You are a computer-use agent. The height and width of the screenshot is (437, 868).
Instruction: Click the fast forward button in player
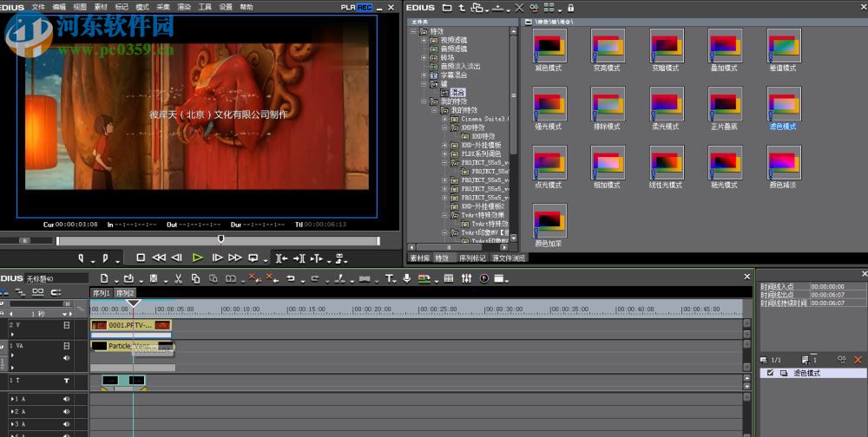[x=235, y=258]
